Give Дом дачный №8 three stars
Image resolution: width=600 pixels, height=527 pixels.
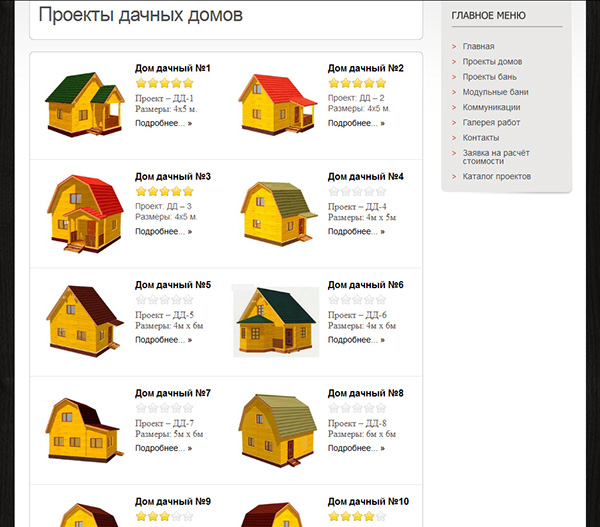coord(357,408)
